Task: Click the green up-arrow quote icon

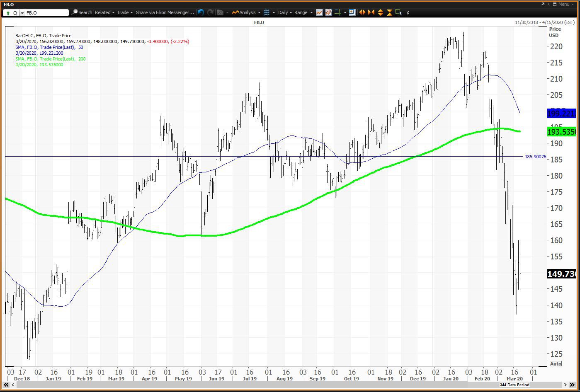Action: (x=8, y=13)
